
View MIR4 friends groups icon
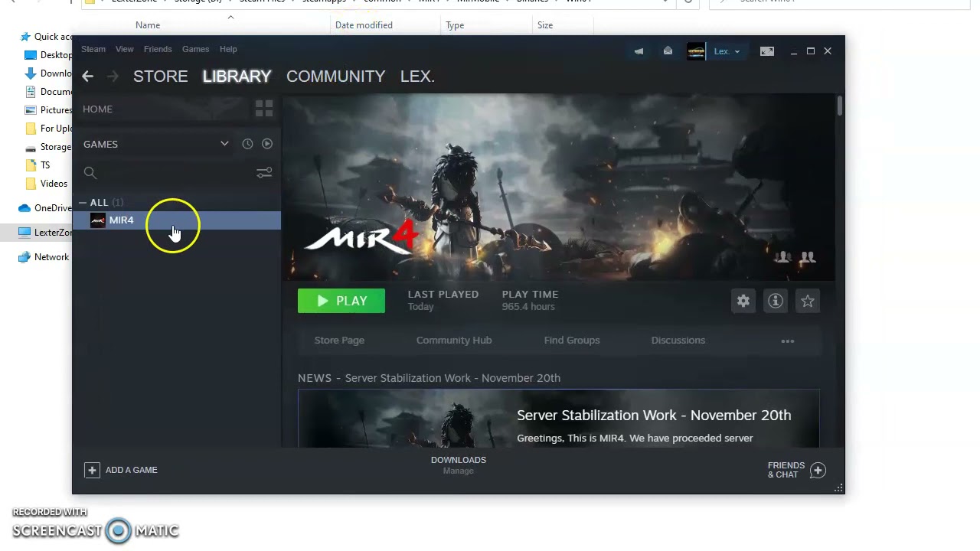pos(808,258)
